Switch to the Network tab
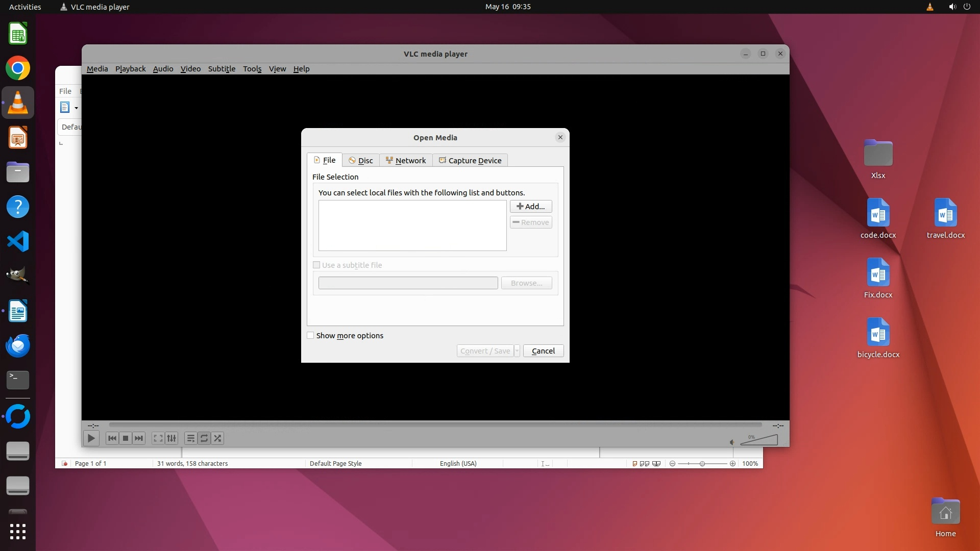 click(406, 161)
